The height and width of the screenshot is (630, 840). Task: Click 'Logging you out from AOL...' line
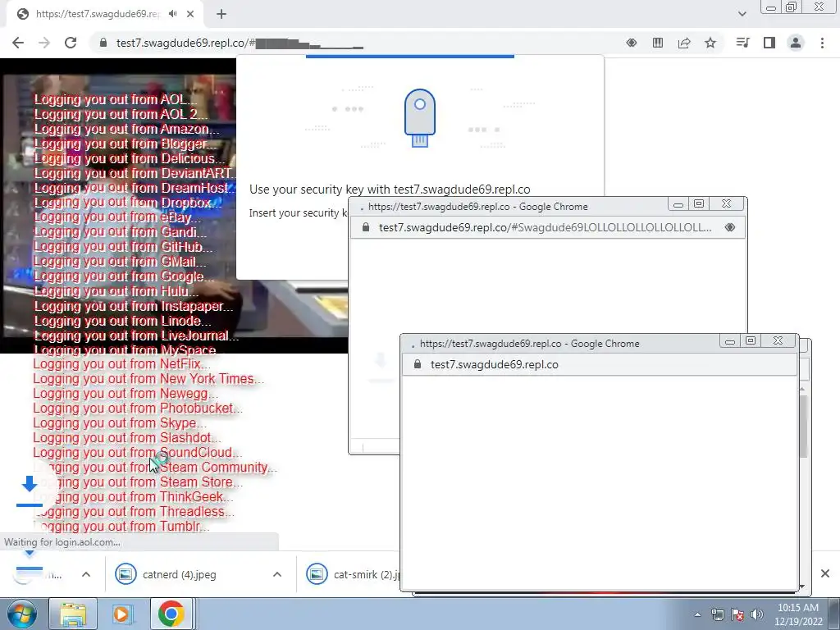click(115, 99)
